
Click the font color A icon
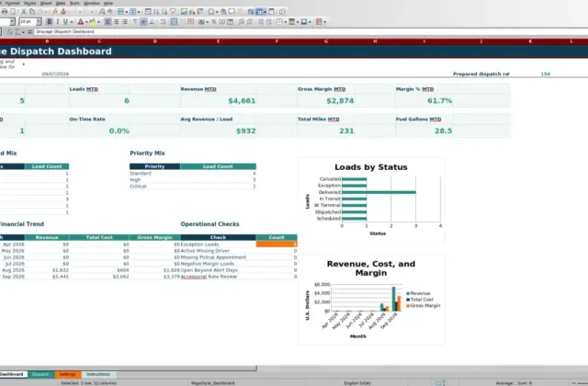pyautogui.click(x=81, y=22)
